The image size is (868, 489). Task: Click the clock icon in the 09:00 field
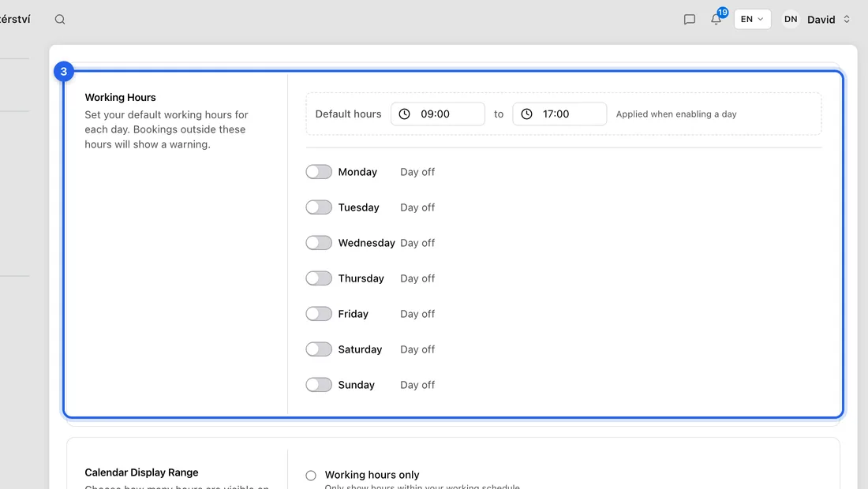coord(405,114)
